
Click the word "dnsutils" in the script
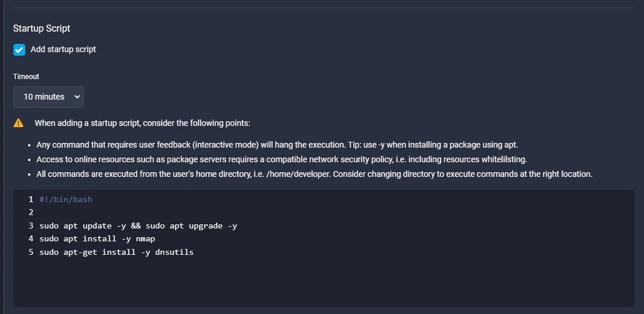point(174,252)
